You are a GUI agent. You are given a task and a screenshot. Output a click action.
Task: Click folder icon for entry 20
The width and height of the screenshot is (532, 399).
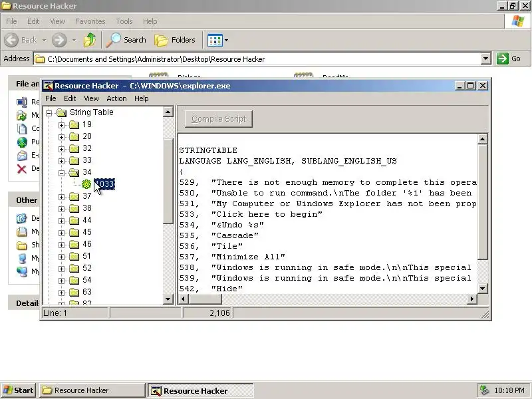tap(74, 136)
